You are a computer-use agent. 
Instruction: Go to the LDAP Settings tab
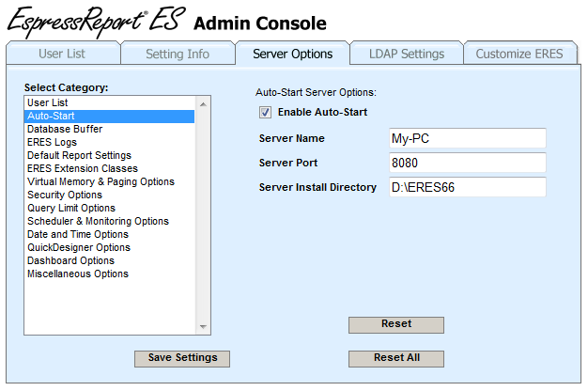click(407, 54)
